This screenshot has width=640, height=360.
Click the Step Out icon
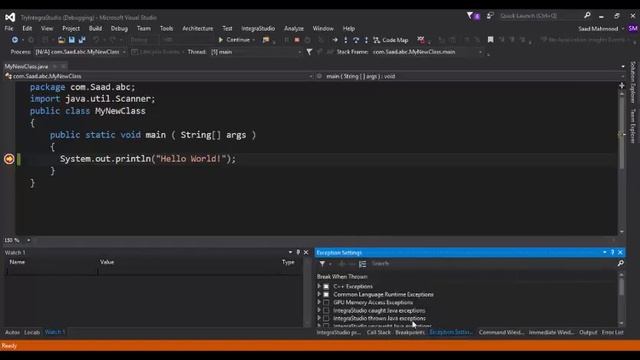click(x=366, y=40)
